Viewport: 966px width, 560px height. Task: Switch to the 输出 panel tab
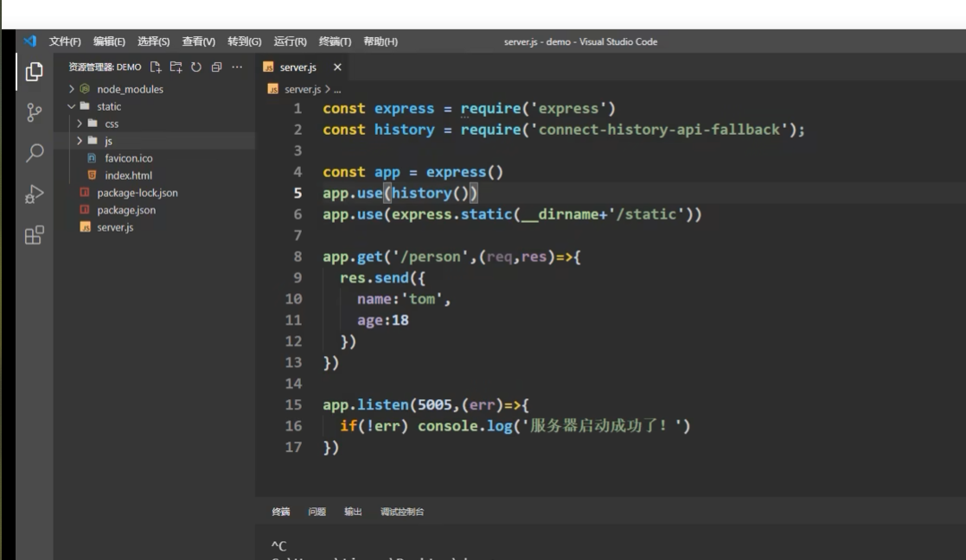(x=352, y=512)
